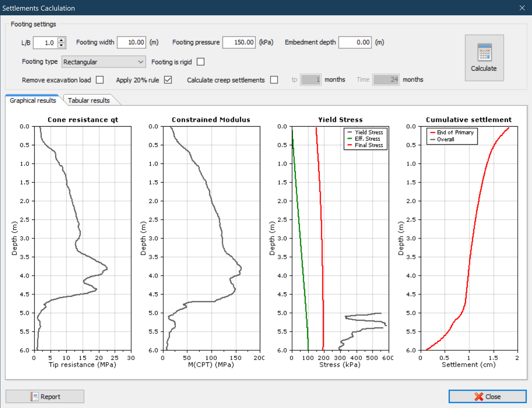Click the red X Close icon
The width and height of the screenshot is (532, 408).
[x=479, y=396]
